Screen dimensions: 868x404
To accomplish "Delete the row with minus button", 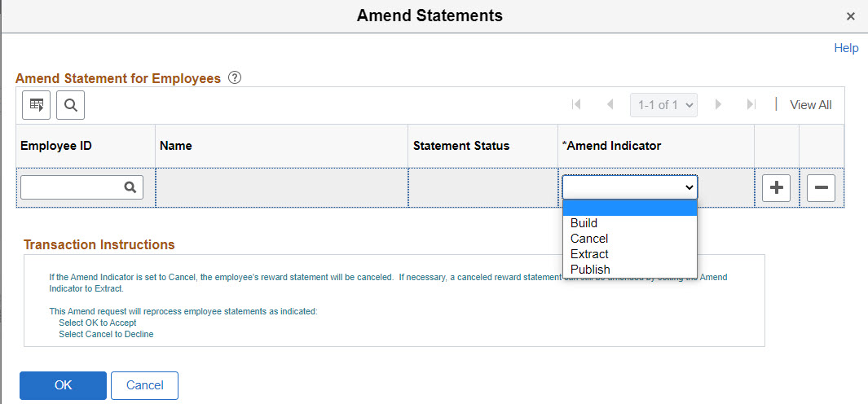I will pos(821,188).
